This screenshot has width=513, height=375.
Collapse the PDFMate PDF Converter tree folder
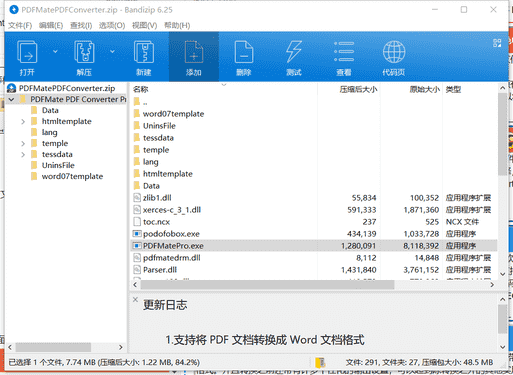(x=11, y=99)
